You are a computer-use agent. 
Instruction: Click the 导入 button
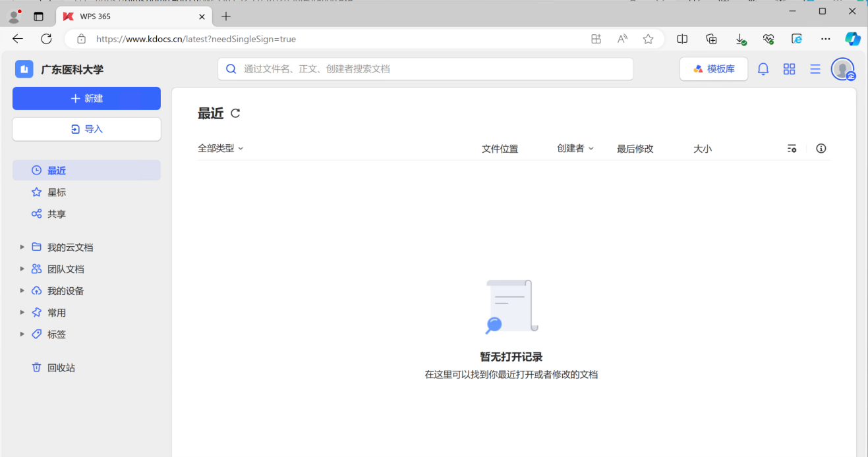pos(86,129)
